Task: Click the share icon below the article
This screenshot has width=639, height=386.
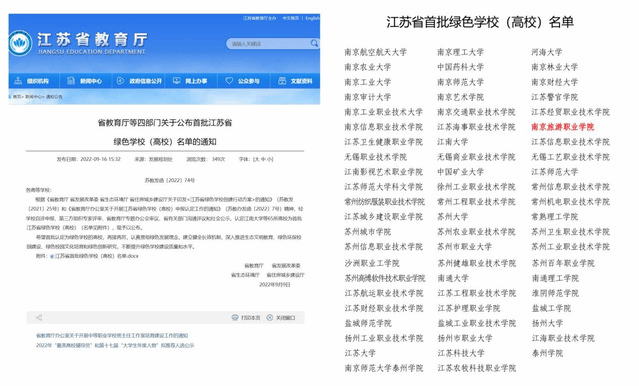Action: click(x=39, y=318)
